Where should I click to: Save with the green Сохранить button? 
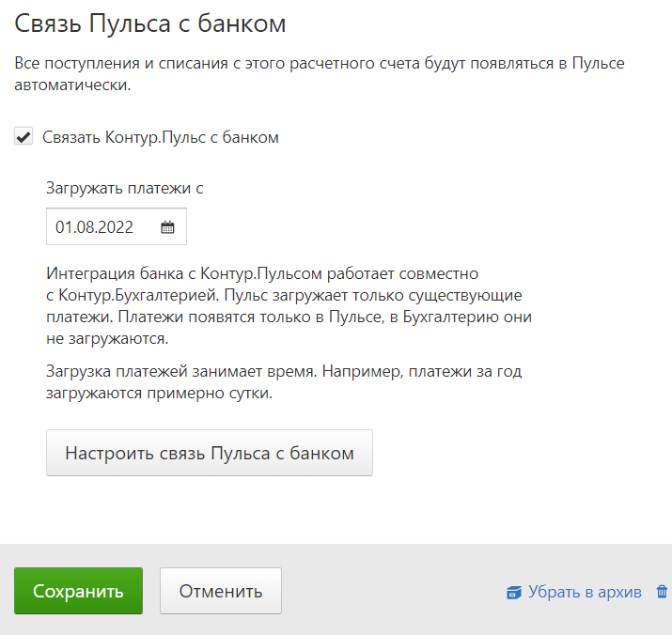(78, 591)
